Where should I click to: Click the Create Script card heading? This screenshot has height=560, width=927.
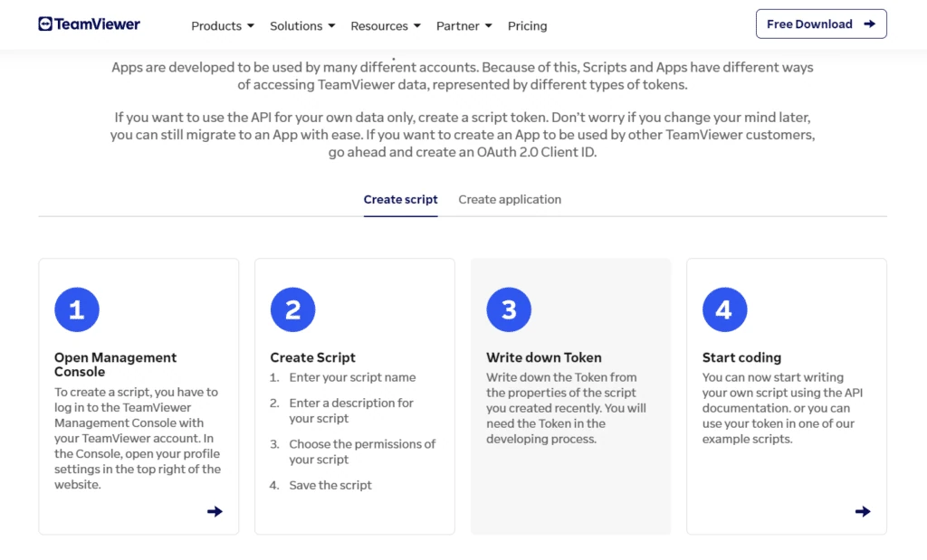pos(312,357)
